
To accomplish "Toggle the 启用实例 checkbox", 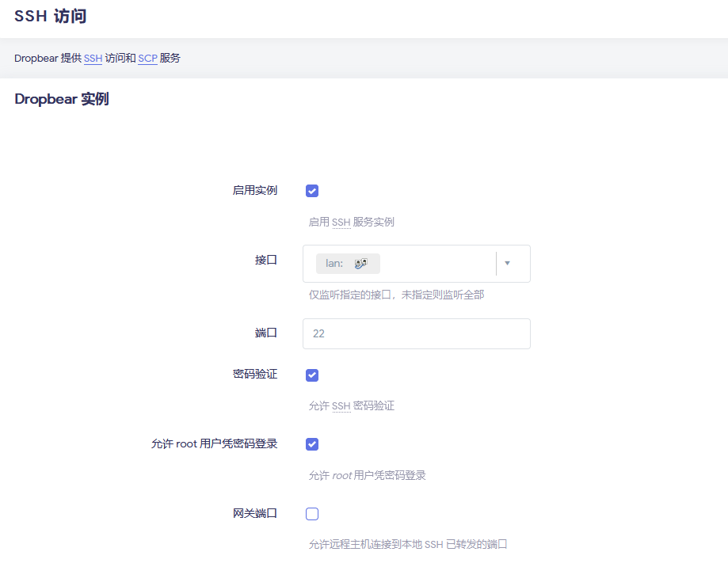I will point(312,191).
